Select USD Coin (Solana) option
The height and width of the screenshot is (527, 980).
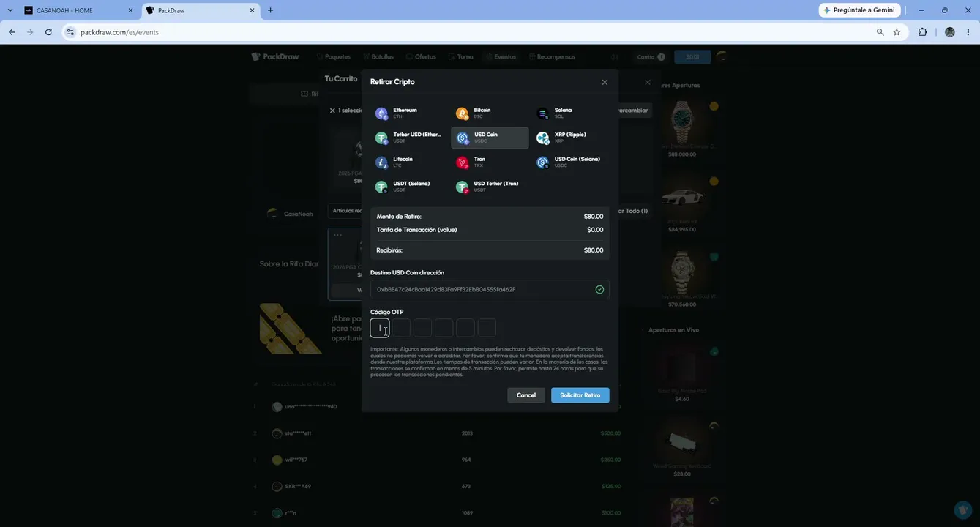[570, 162]
